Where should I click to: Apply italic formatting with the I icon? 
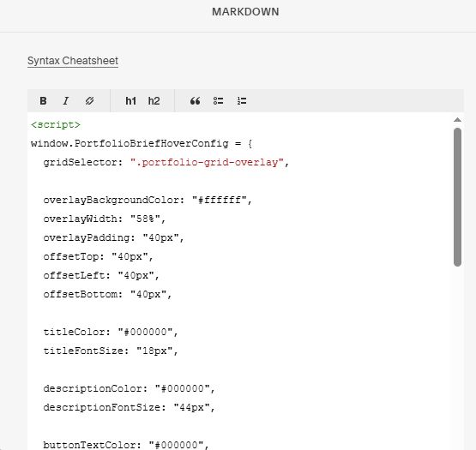(65, 101)
